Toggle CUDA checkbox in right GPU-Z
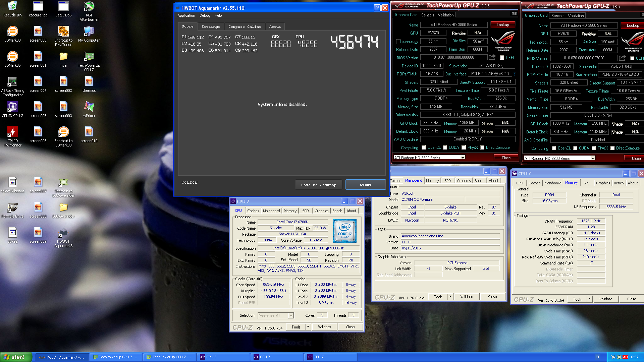 575,148
